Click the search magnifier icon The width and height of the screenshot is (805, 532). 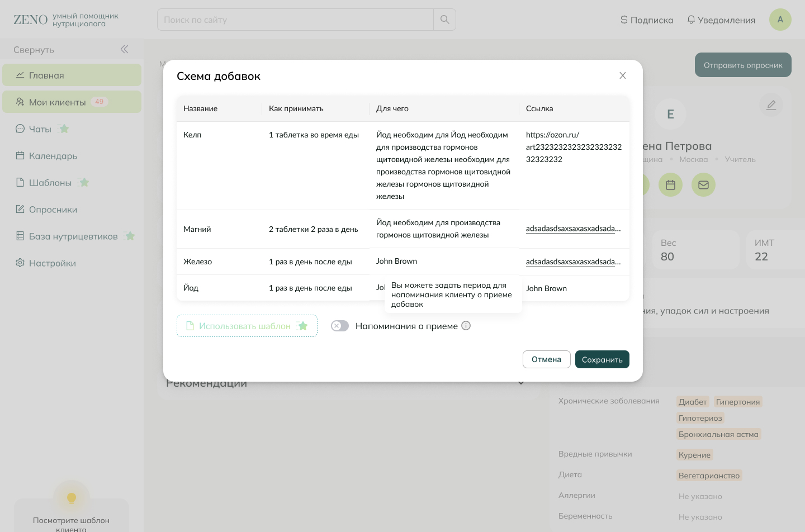pos(445,20)
